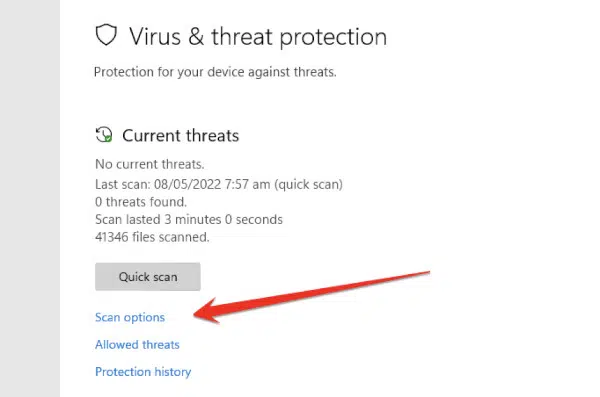Click the gray left sidebar panel
This screenshot has height=397, width=600.
30,198
